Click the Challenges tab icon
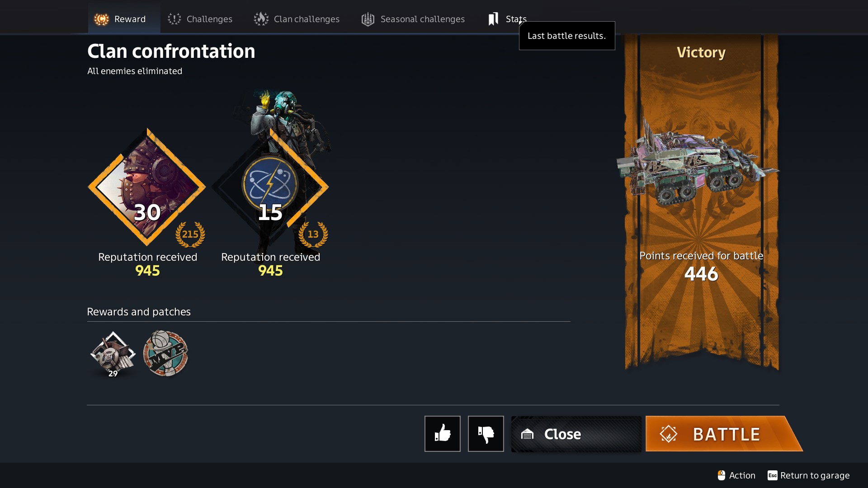Viewport: 868px width, 488px height. point(175,19)
